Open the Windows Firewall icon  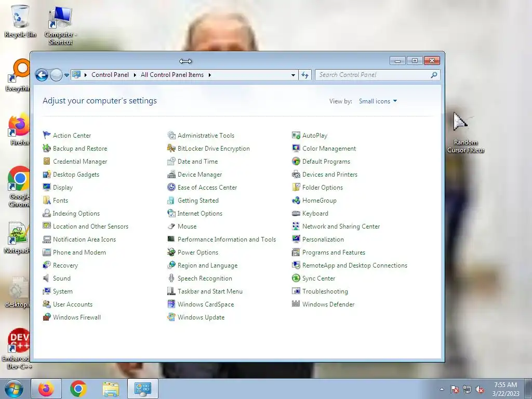coord(47,317)
